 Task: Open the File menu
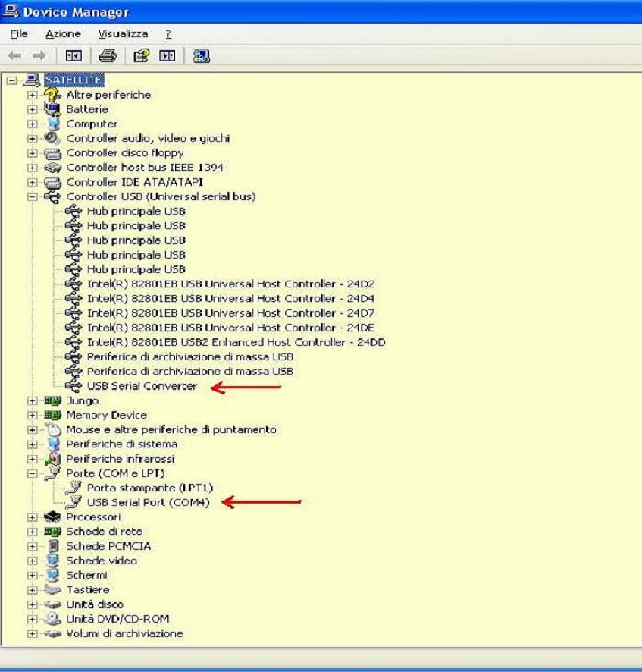(x=19, y=34)
